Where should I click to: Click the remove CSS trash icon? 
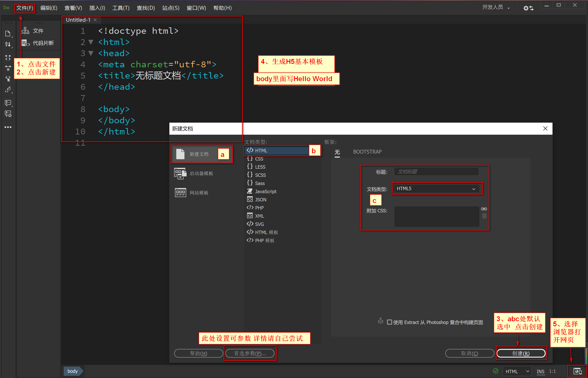point(484,216)
